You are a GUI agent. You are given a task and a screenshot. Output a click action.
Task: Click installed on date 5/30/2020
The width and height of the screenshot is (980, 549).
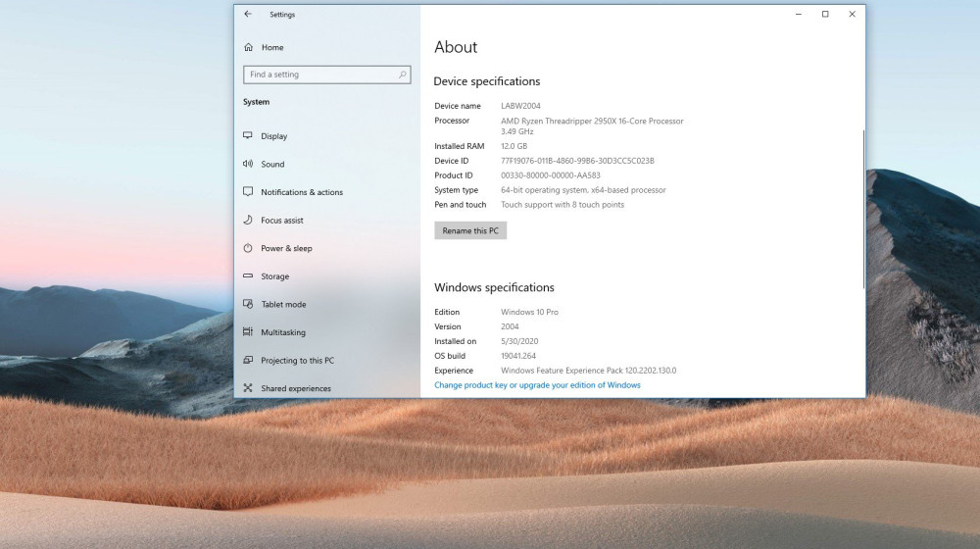pyautogui.click(x=519, y=341)
